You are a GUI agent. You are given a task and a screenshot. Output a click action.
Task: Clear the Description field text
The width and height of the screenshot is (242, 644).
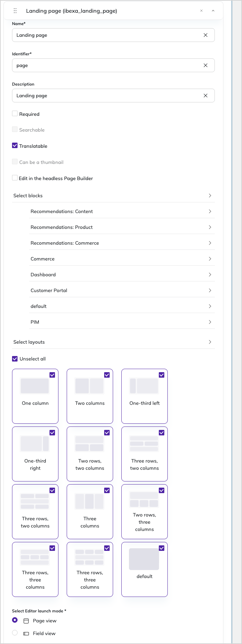[206, 96]
